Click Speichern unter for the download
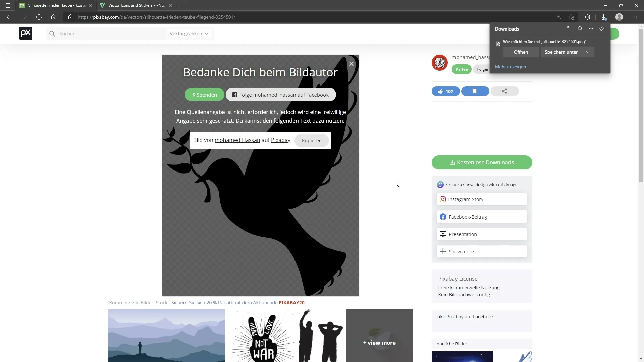 (x=561, y=52)
